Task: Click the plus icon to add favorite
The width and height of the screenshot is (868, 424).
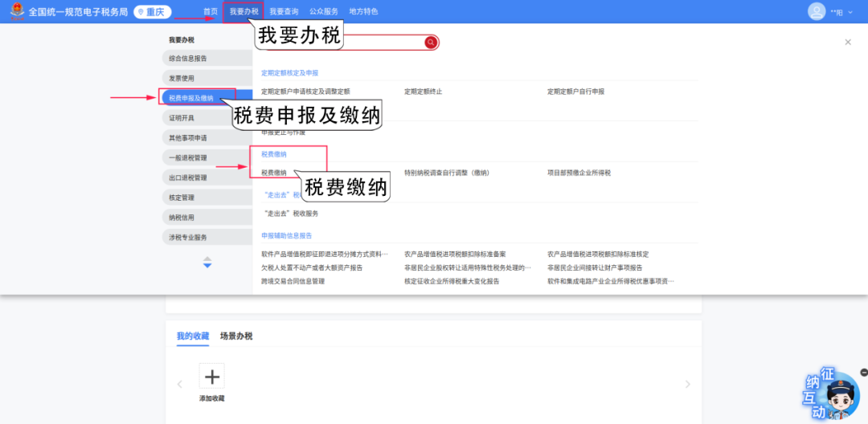Action: point(212,377)
